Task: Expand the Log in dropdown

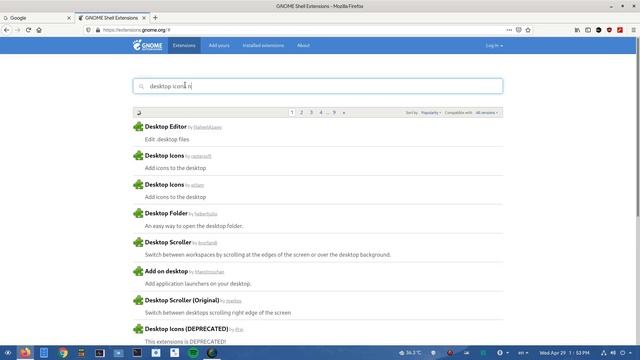Action: (x=494, y=46)
